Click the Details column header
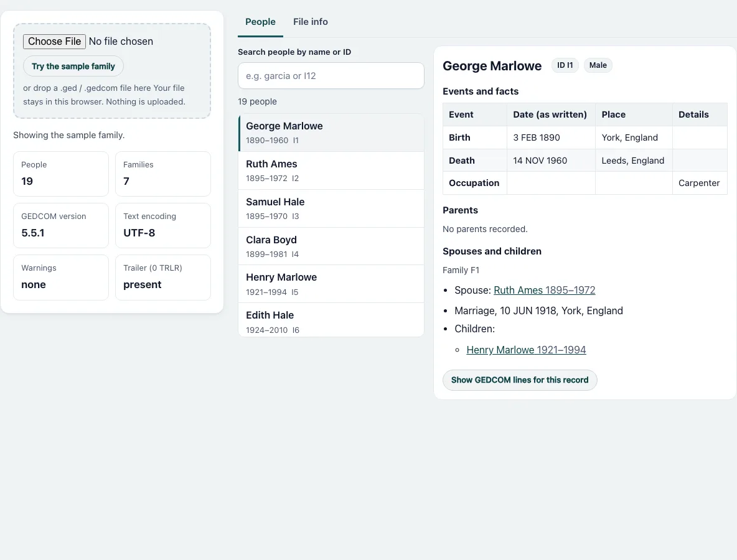Viewport: 737px width, 560px height. click(x=700, y=114)
